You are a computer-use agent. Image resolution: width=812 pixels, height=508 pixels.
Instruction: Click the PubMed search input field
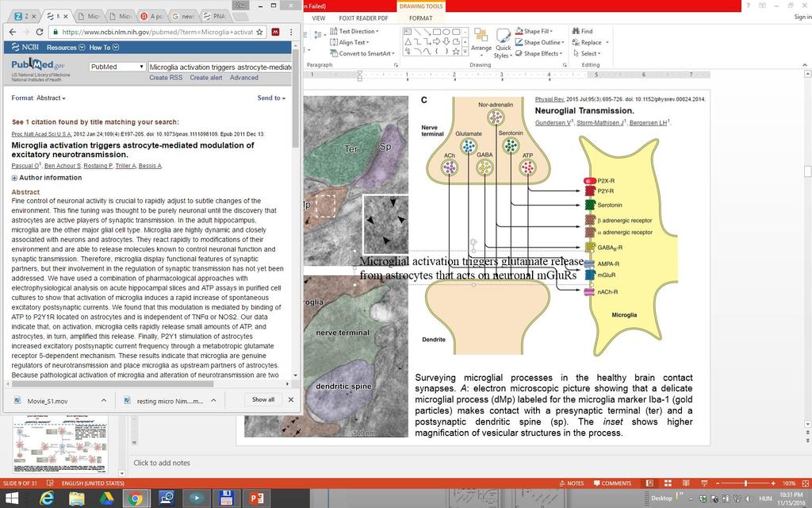[x=220, y=67]
